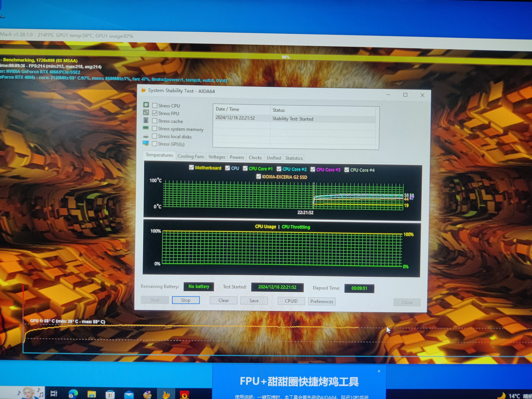Image resolution: width=532 pixels, height=399 pixels.
Task: Click the Test Started timestamp field
Action: 277,287
